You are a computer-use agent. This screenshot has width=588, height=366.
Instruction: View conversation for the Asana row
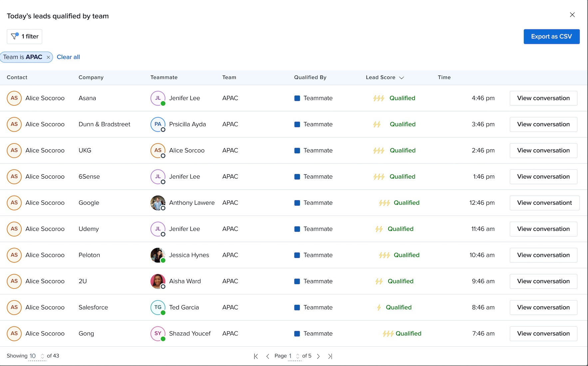pyautogui.click(x=543, y=98)
